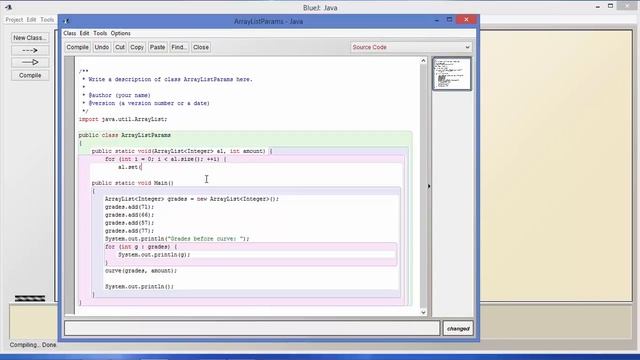640x360 pixels.
Task: Open the Source Code view dropdown
Action: 411,47
